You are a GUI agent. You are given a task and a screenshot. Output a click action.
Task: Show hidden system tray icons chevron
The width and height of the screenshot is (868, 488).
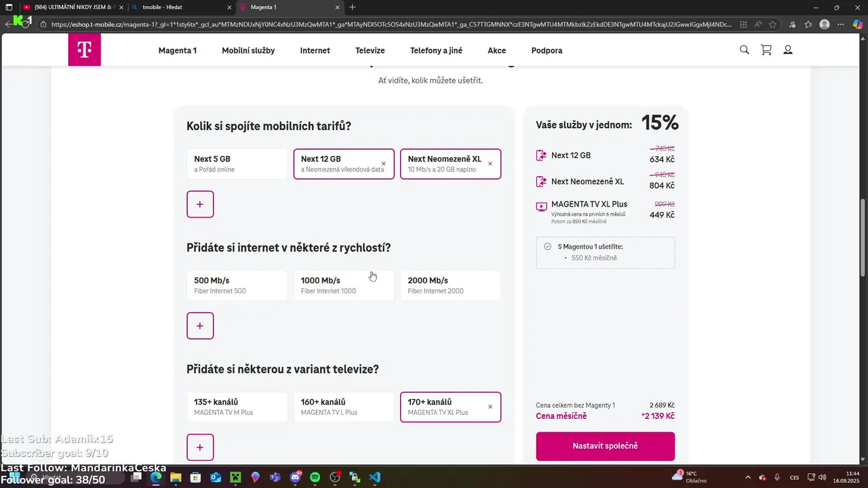[x=748, y=477]
